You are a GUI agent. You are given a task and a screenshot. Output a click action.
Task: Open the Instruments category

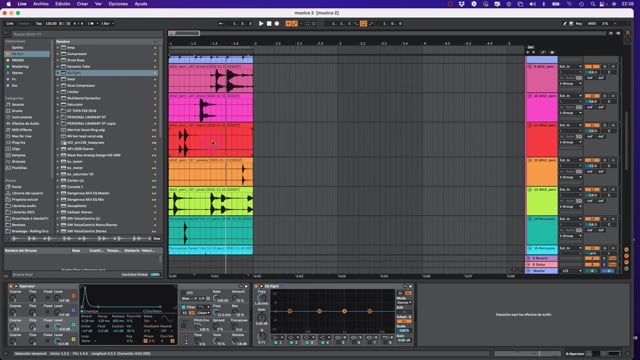coord(22,117)
